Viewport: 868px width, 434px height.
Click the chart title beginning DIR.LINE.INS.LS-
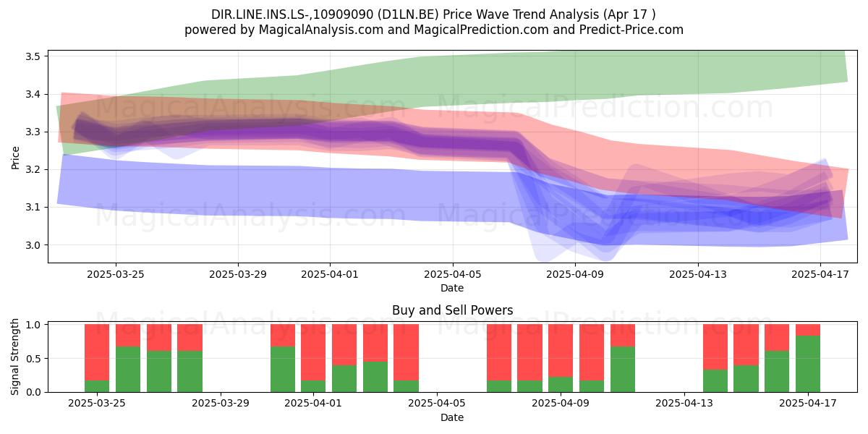point(434,14)
